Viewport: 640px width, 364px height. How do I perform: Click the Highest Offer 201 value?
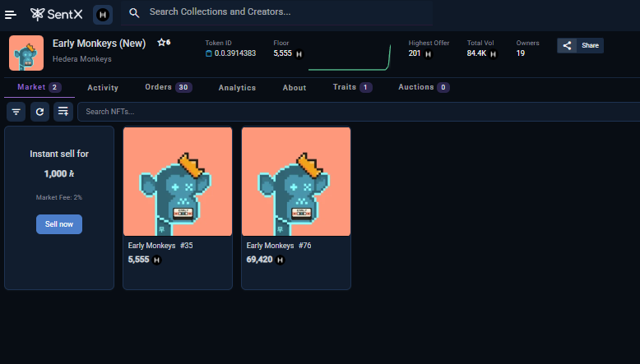click(415, 53)
